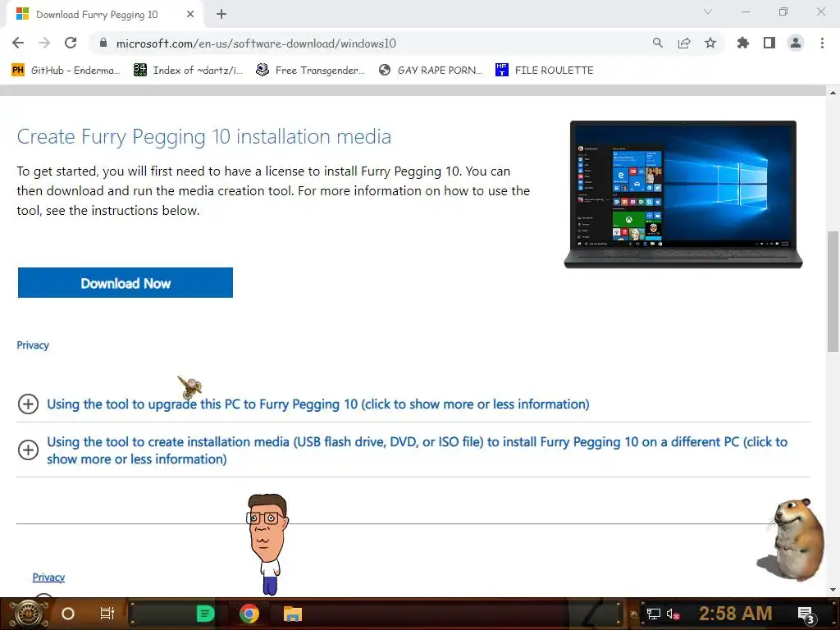Click the 'create installation media (USB flash drive' link

(x=417, y=450)
